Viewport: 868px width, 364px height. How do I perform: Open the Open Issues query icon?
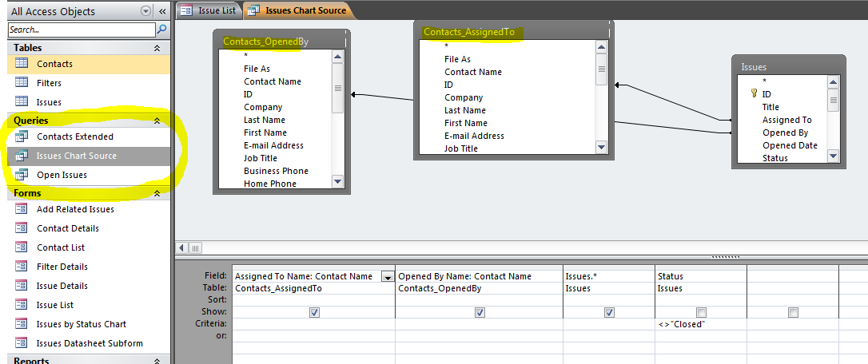click(x=22, y=175)
